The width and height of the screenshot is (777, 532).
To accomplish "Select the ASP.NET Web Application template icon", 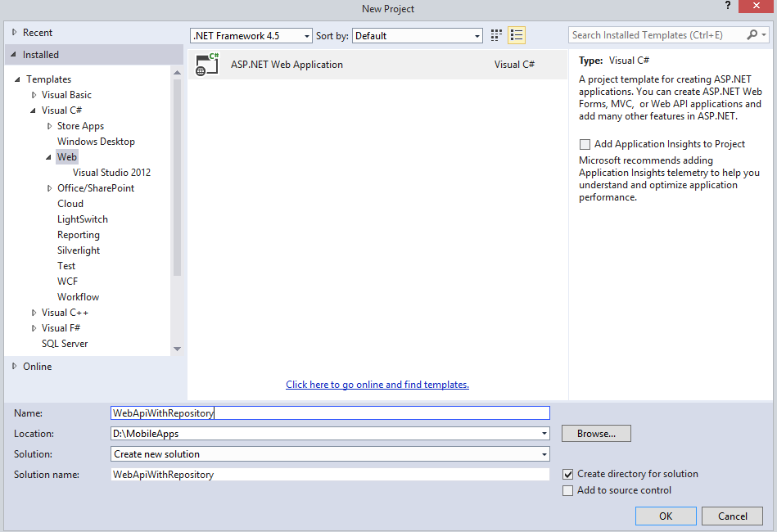I will (x=206, y=65).
